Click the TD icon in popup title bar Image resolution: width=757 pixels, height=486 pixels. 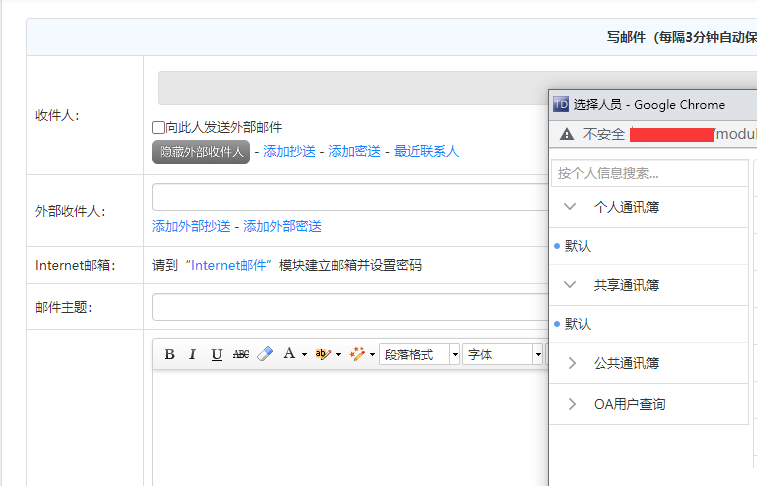click(x=561, y=104)
